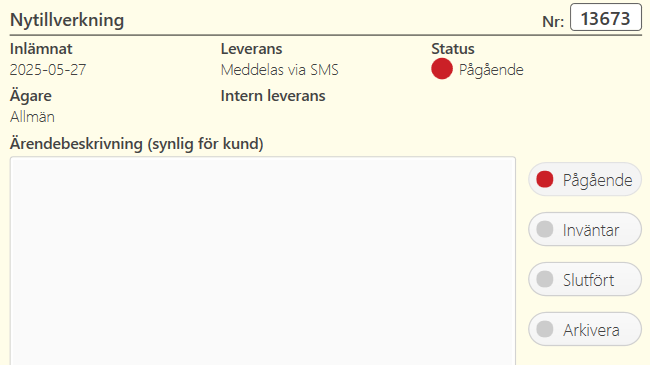Click the Leverans value Meddelas via SMS
Image resolution: width=650 pixels, height=365 pixels.
[279, 70]
